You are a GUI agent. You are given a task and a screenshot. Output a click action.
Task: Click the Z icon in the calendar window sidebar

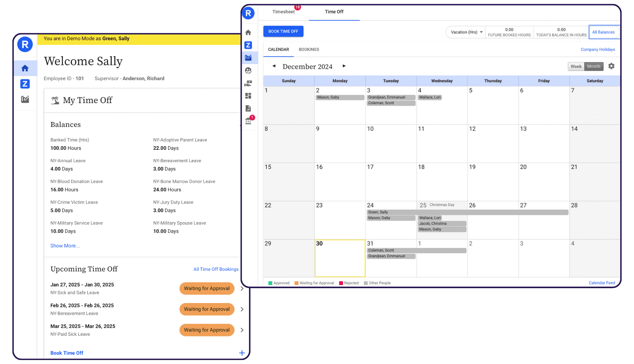[x=248, y=45]
